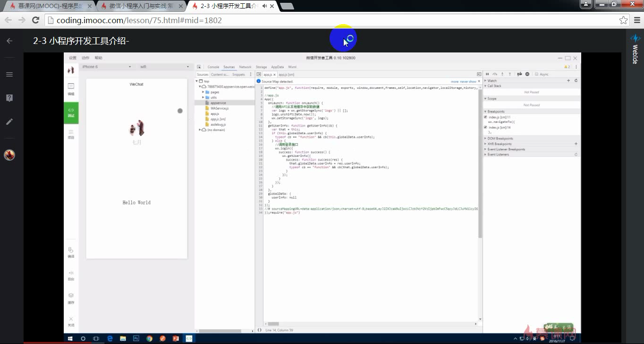Click the 缓存 (cache) sidebar icon

(x=71, y=298)
